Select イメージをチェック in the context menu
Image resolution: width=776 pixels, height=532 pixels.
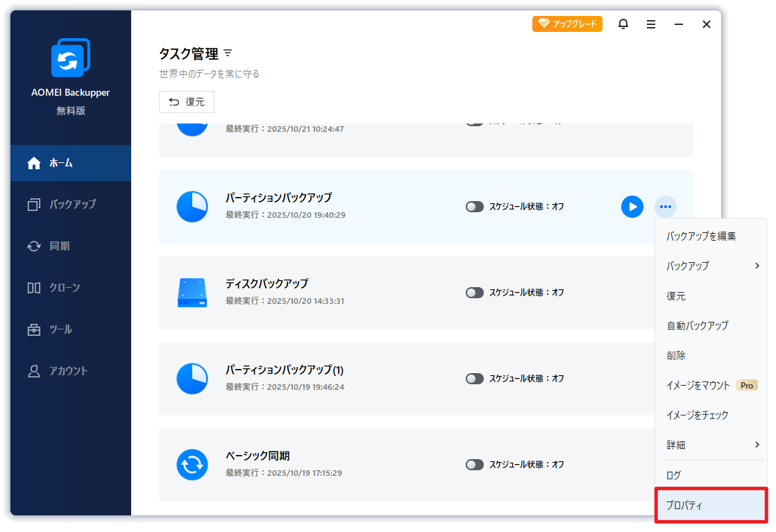point(711,415)
